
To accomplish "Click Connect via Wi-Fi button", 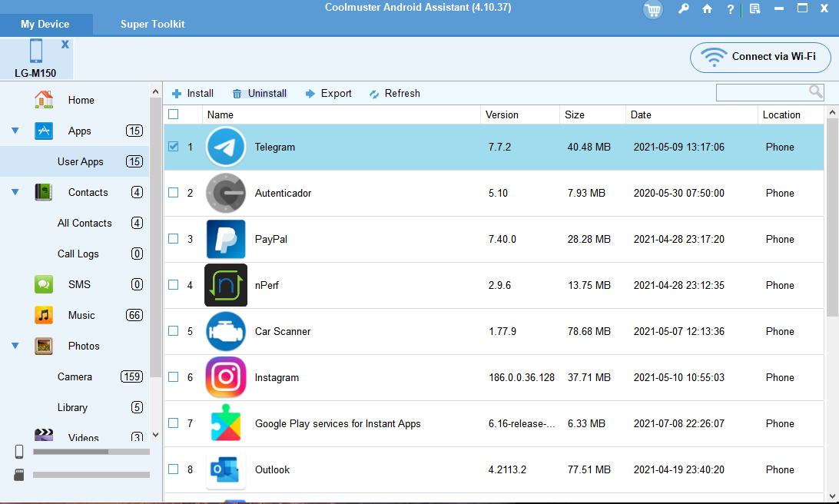I will click(x=761, y=58).
